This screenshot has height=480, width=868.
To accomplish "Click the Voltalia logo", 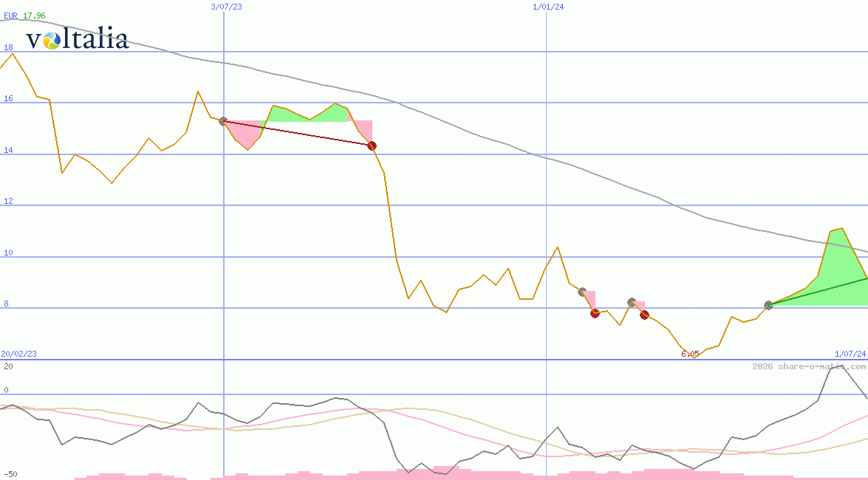I will coord(77,39).
